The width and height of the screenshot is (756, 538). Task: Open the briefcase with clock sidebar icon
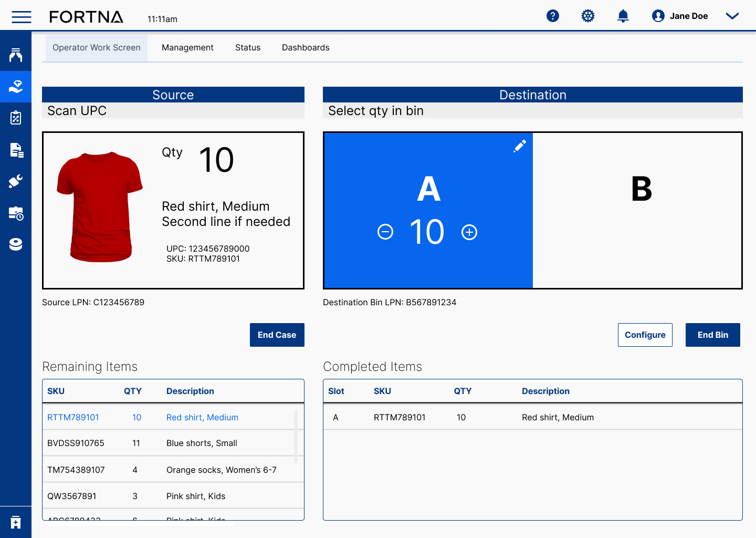pos(16,213)
